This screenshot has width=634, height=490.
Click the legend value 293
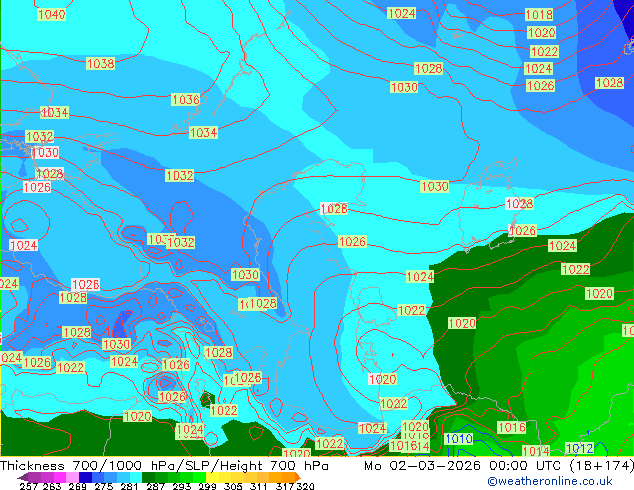point(182,486)
